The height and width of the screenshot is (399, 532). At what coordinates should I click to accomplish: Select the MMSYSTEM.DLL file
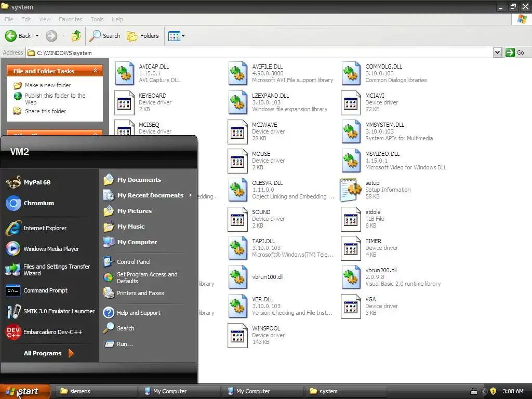click(387, 131)
